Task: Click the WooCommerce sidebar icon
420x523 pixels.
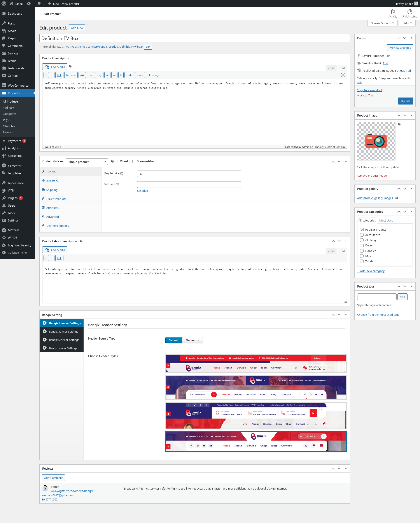Action: (x=4, y=85)
